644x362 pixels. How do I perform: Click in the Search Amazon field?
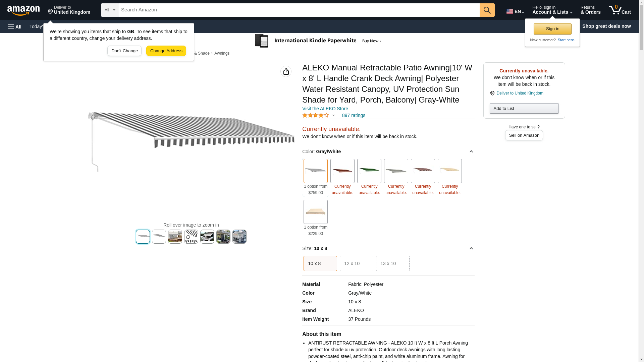point(299,10)
